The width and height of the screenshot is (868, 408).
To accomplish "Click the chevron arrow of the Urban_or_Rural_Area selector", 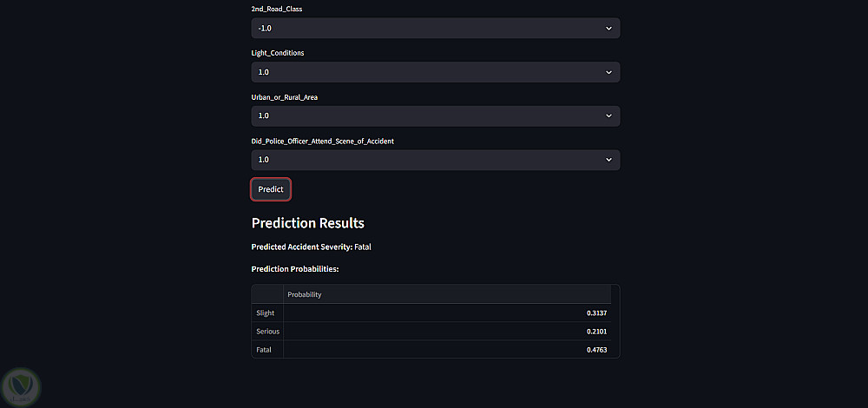I will 608,115.
